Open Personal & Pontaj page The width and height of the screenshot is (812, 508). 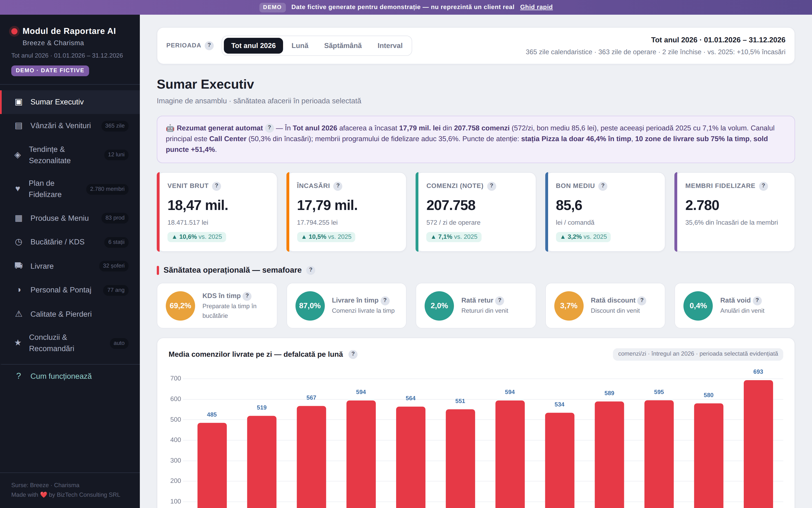tap(70, 290)
